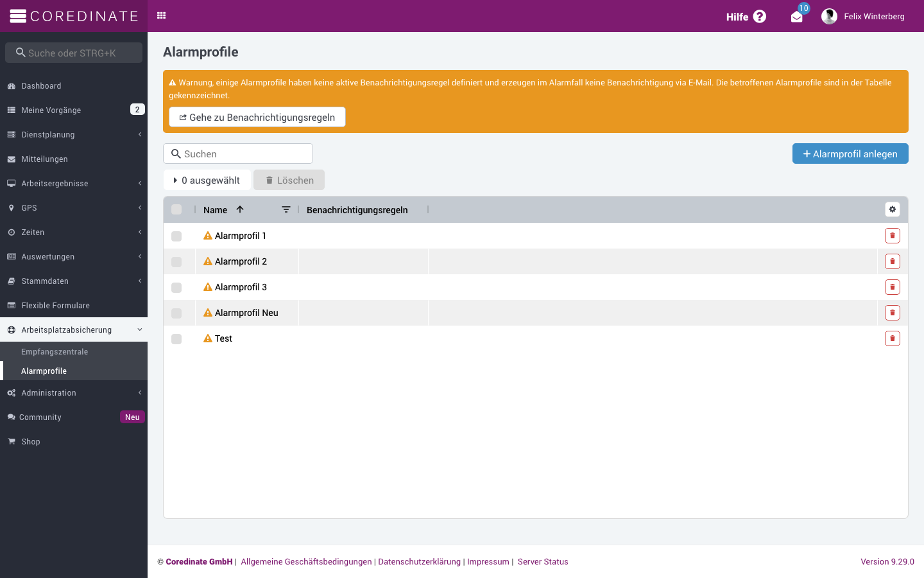Delete Alarmprofil 1 using its trash icon
The image size is (924, 578).
[893, 236]
